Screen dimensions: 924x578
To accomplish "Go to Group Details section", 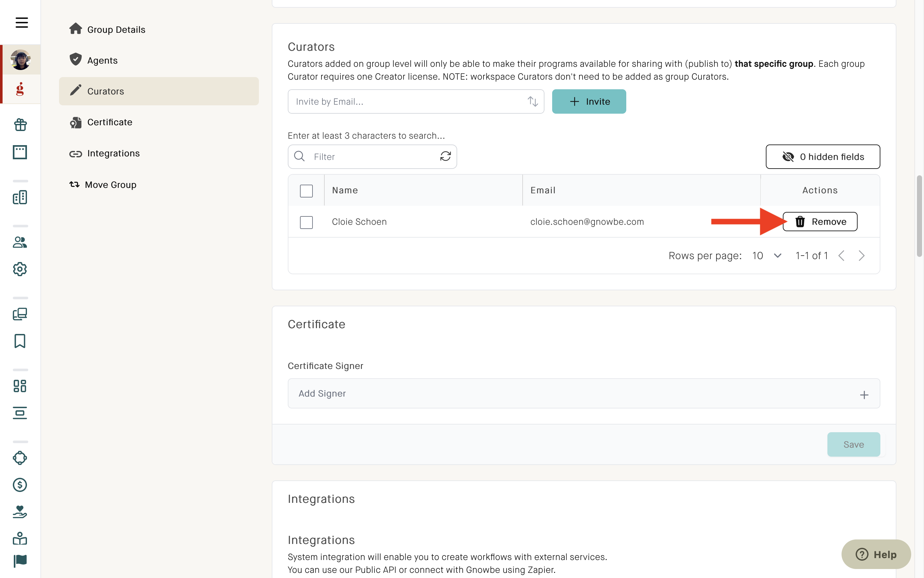I will (159, 30).
